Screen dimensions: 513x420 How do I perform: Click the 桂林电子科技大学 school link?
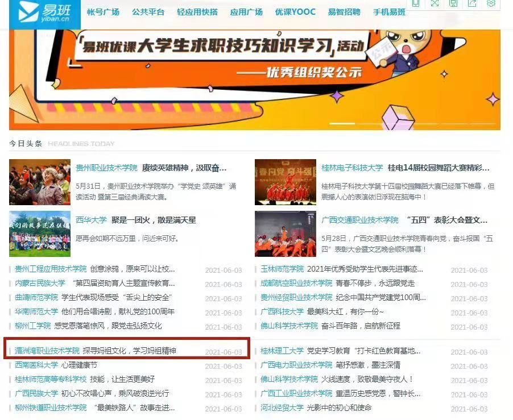coord(352,168)
